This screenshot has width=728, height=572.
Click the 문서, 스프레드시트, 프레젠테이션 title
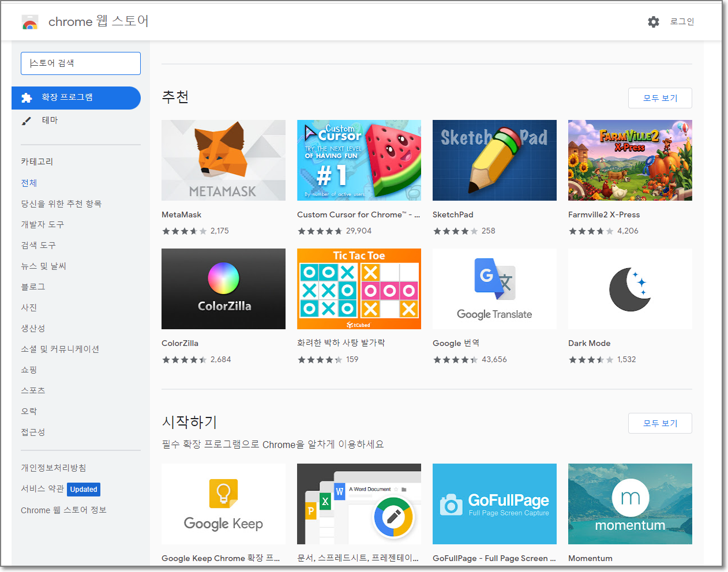tap(358, 558)
